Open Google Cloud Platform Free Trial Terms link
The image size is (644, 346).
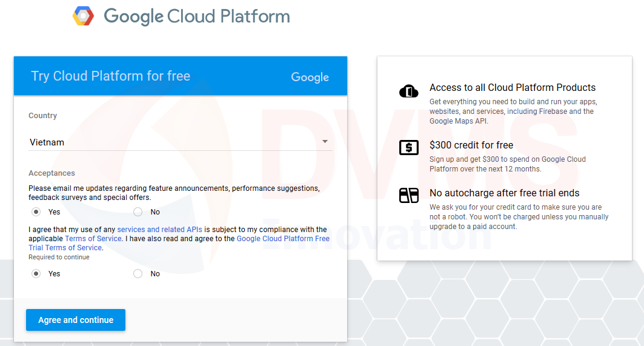pos(179,243)
